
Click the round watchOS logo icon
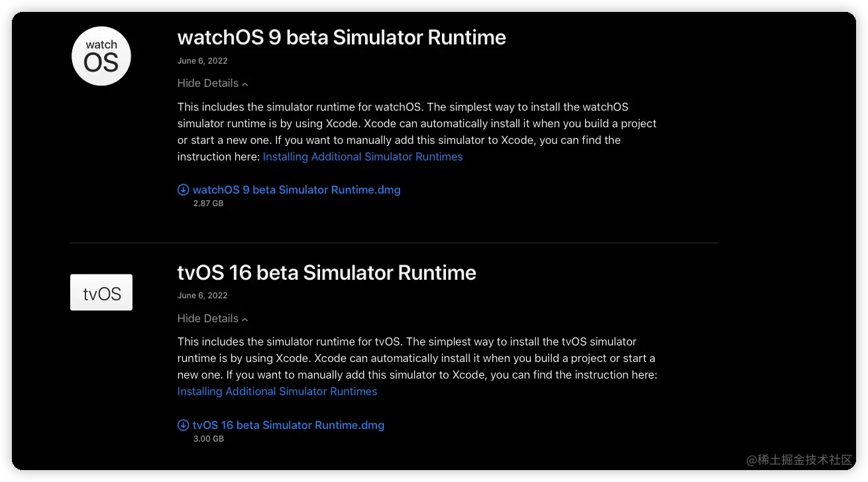101,56
